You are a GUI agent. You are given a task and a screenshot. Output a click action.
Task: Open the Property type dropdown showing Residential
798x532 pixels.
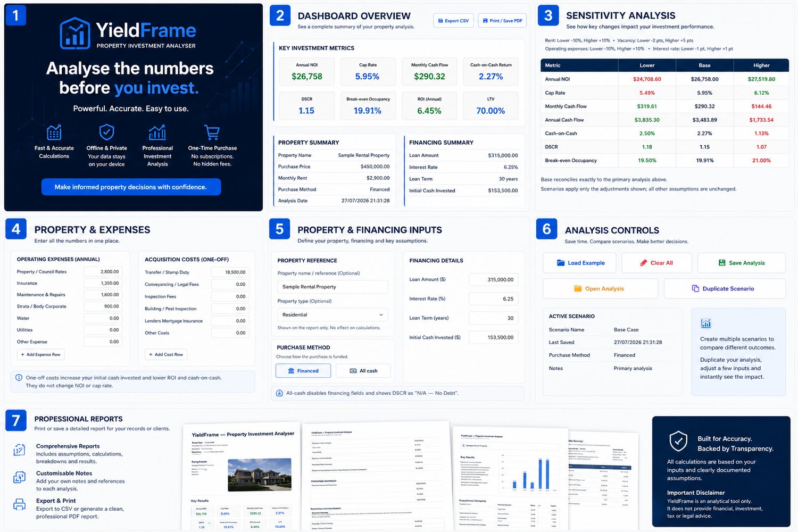pos(332,315)
